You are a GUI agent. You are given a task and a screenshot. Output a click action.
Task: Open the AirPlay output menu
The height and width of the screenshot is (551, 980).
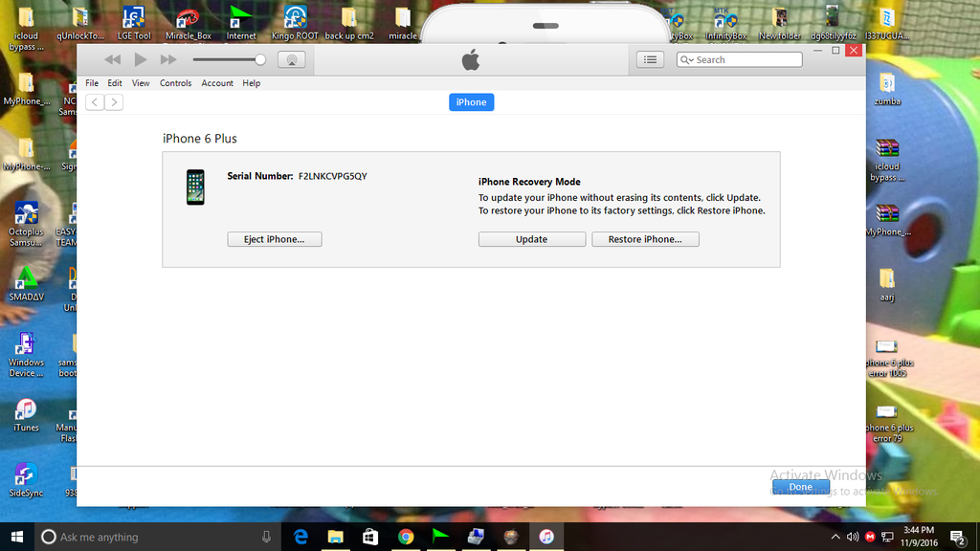(292, 59)
